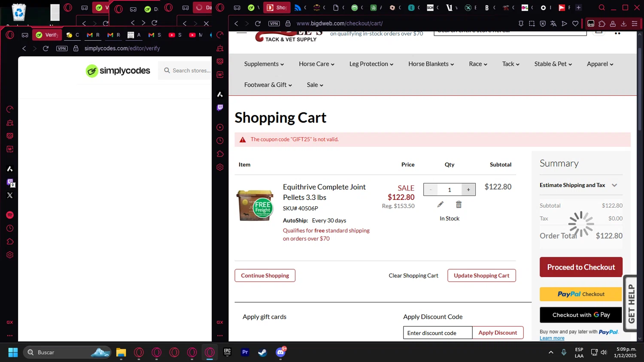
Task: Reload the simplycodes page
Action: tap(46, 48)
